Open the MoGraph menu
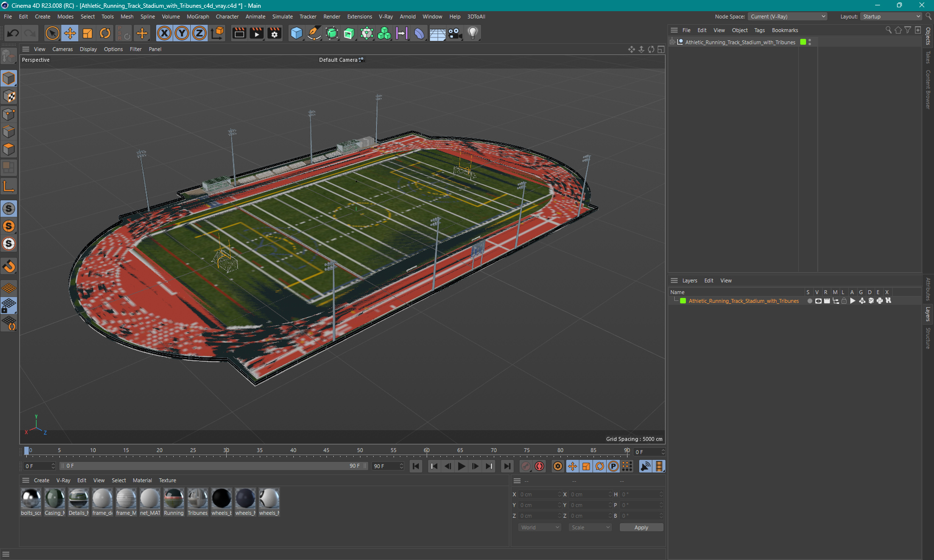 pyautogui.click(x=198, y=17)
